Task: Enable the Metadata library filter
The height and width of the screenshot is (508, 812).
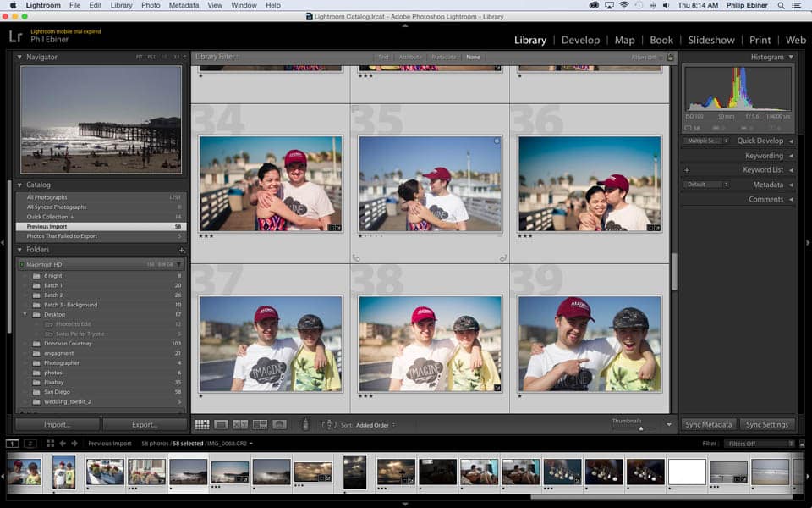Action: coord(444,57)
